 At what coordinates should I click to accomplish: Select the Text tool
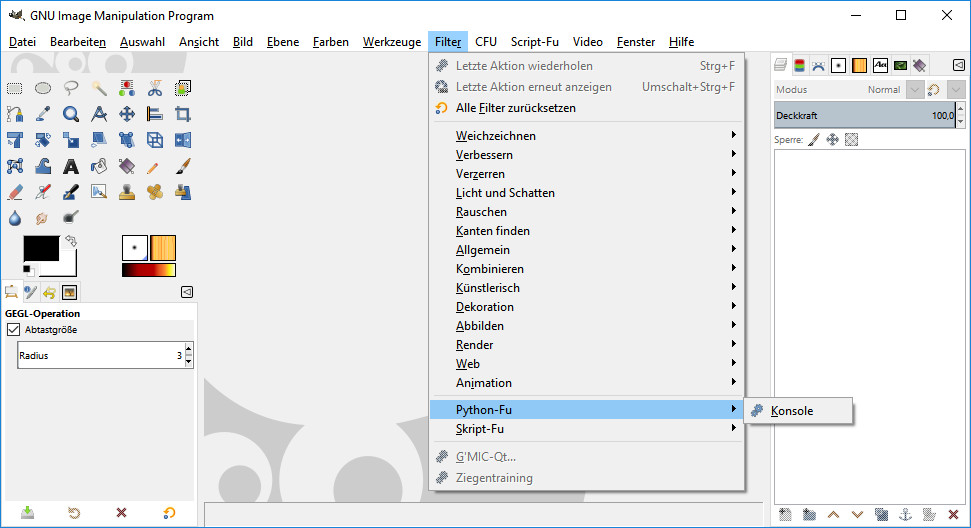tap(71, 166)
